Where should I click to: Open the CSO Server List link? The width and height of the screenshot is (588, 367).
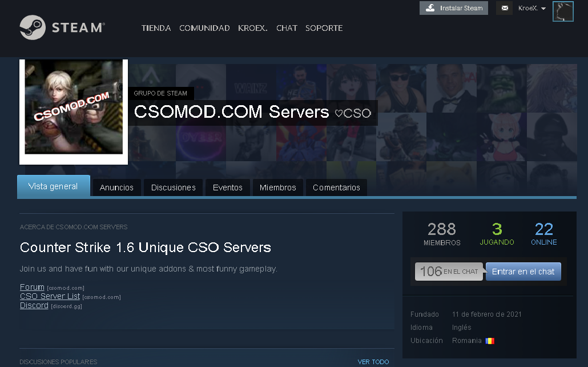coord(50,296)
